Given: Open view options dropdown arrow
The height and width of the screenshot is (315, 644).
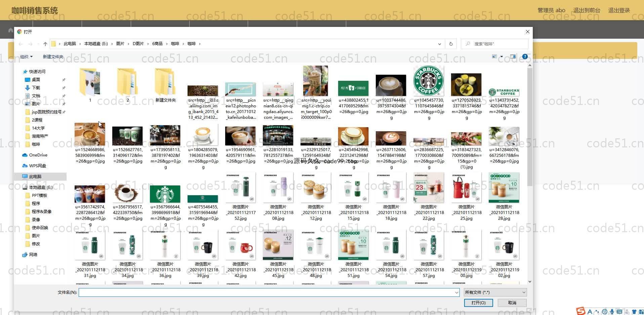Looking at the screenshot, I should click(501, 57).
